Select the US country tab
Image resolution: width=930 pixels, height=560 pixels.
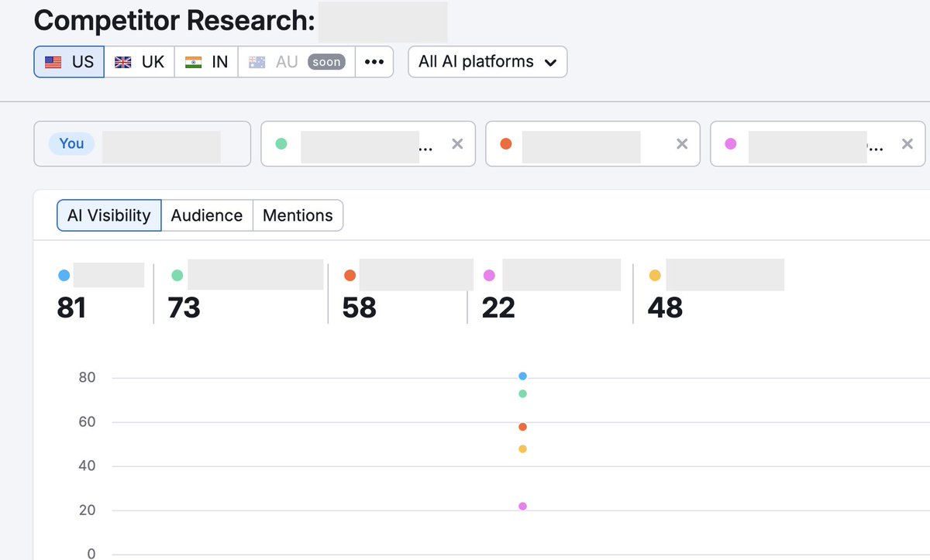click(69, 62)
